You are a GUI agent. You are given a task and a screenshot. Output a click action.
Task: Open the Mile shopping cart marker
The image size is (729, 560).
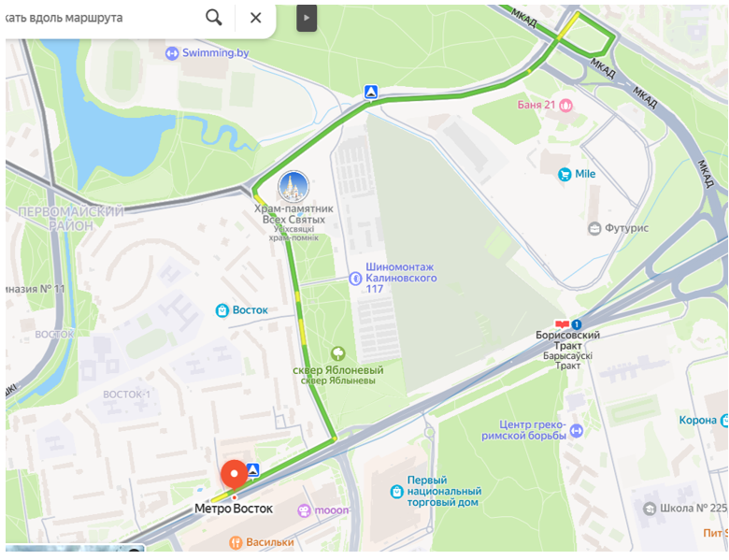coord(565,175)
